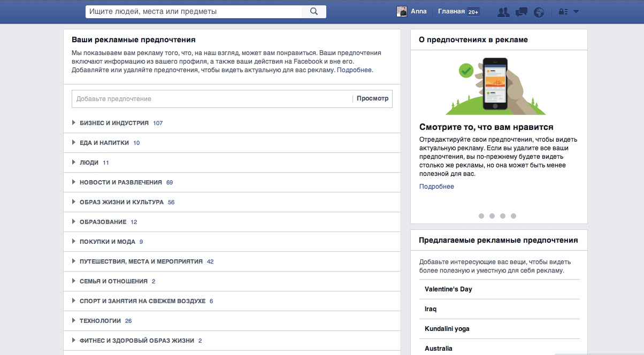Open the account menu dropdown arrow
Viewport: 644px width, 355px height.
(576, 12)
